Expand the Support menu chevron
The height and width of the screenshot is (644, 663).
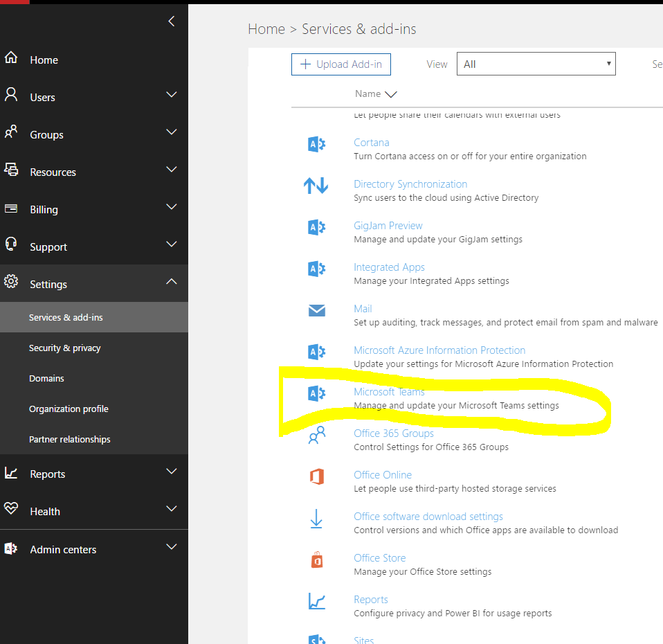(x=171, y=244)
